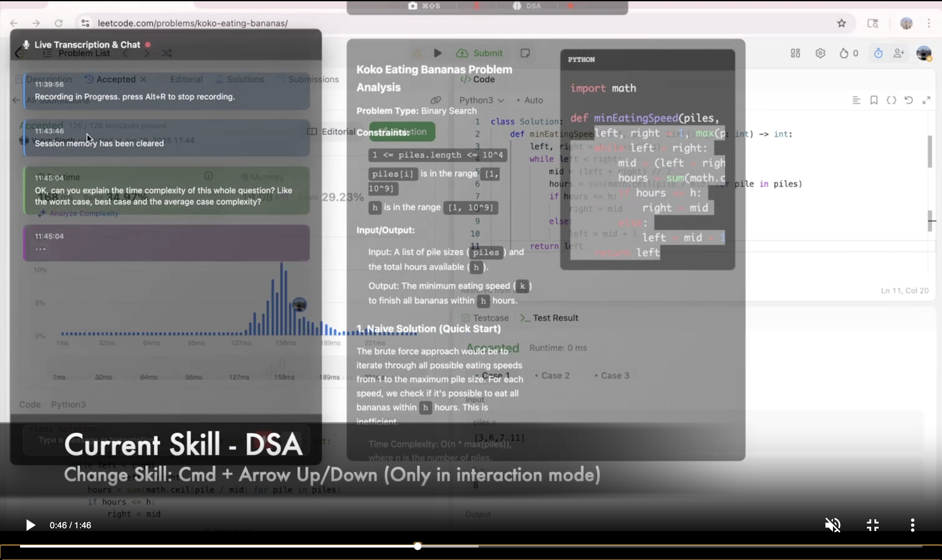Open the Test Result tab
The image size is (942, 560).
549,318
